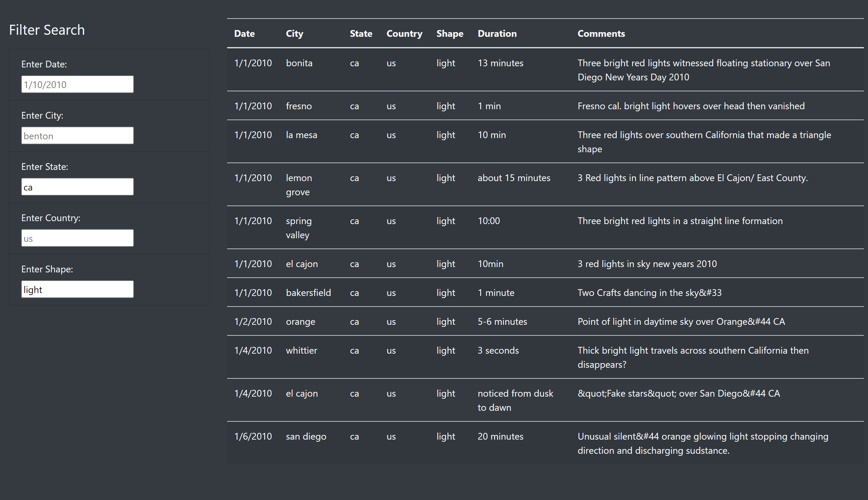Click the lemon grove city cell
Screen dimensions: 868x500
click(x=298, y=185)
